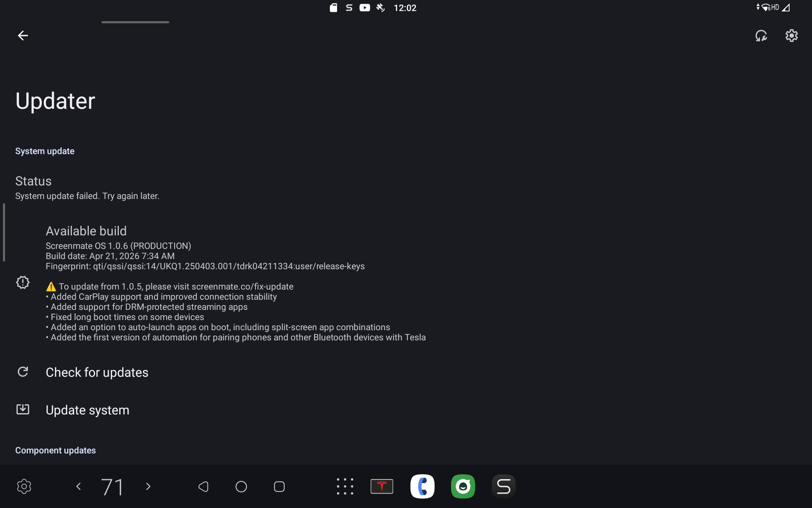Screen dimensions: 812x508
Task: Click the Updater page title
Action: (x=55, y=101)
